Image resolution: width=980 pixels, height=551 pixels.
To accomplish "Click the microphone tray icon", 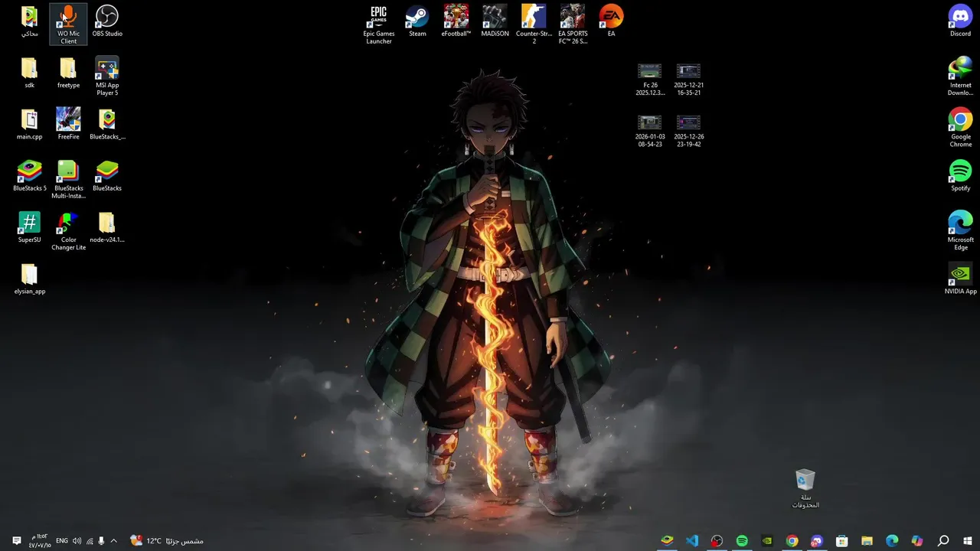I will (x=101, y=541).
